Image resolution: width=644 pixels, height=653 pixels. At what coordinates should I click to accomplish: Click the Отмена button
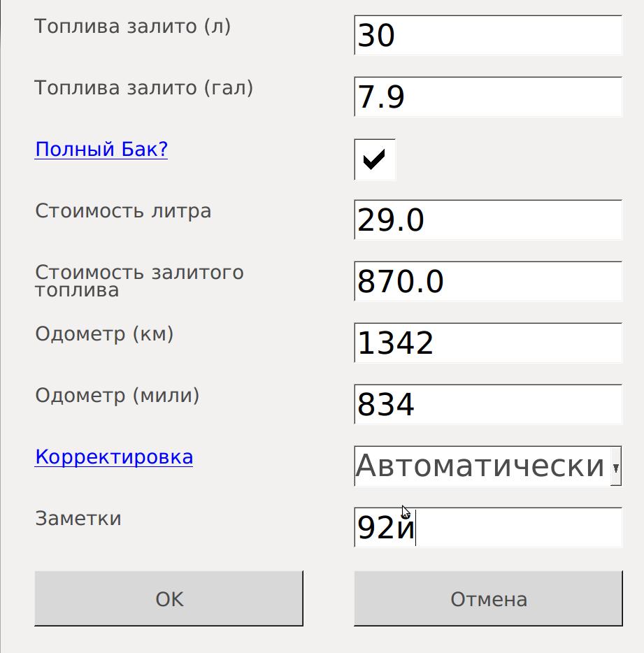(488, 599)
